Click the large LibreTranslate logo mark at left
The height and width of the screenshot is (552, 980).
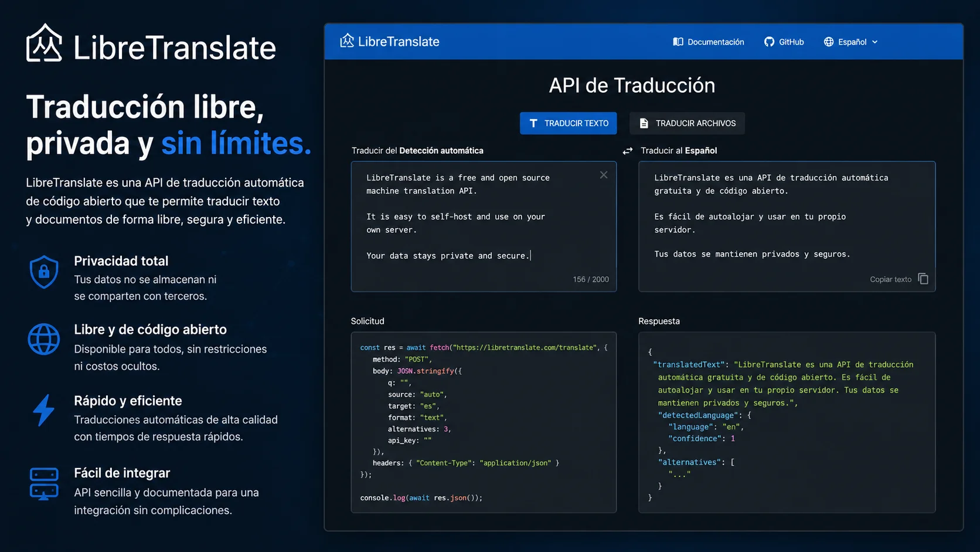coord(44,43)
